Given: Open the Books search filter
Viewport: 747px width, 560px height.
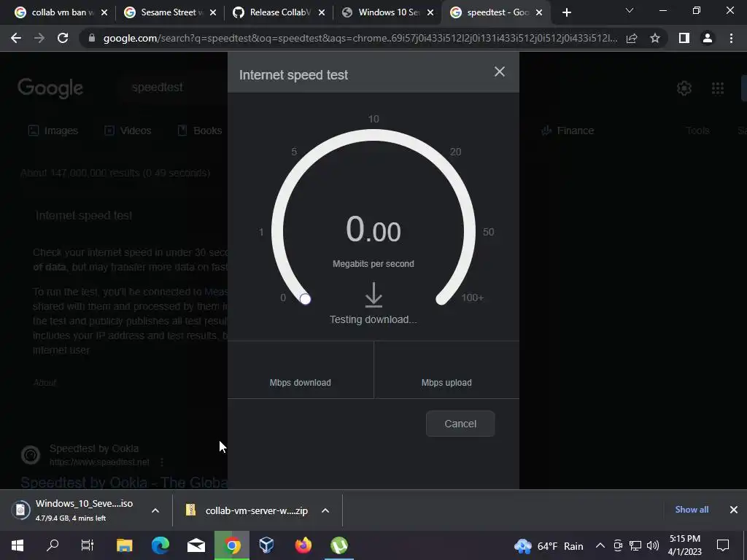Looking at the screenshot, I should coord(200,131).
